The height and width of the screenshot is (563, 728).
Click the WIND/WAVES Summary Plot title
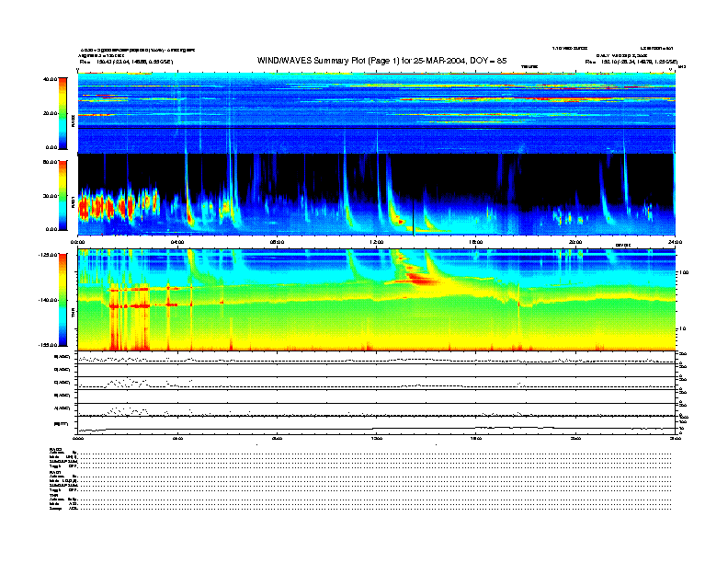pos(382,60)
